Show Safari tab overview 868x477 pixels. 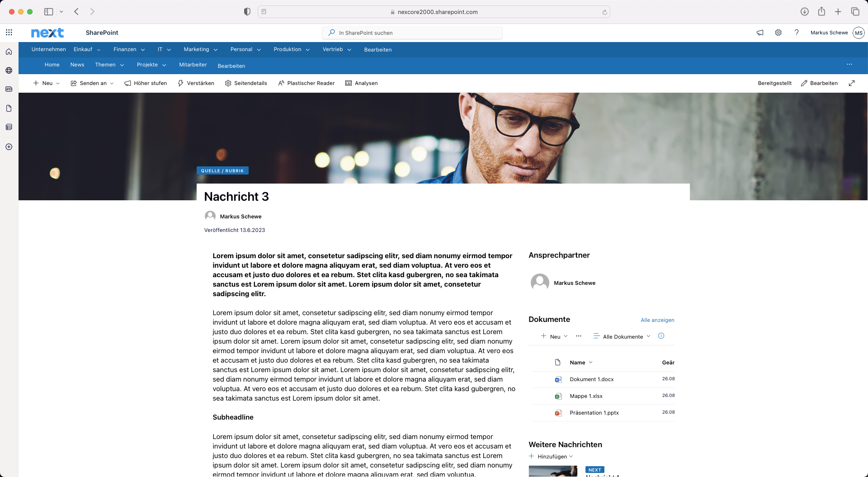[855, 12]
